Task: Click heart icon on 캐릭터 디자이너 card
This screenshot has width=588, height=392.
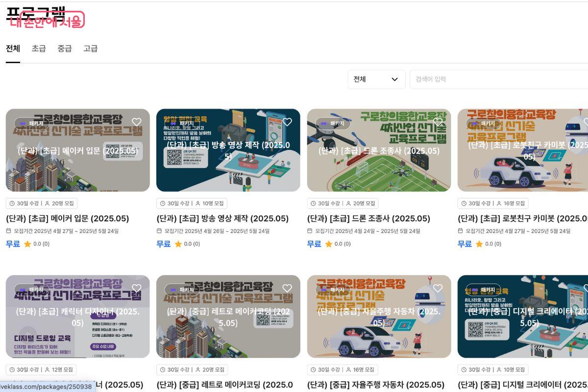Action: tap(137, 288)
